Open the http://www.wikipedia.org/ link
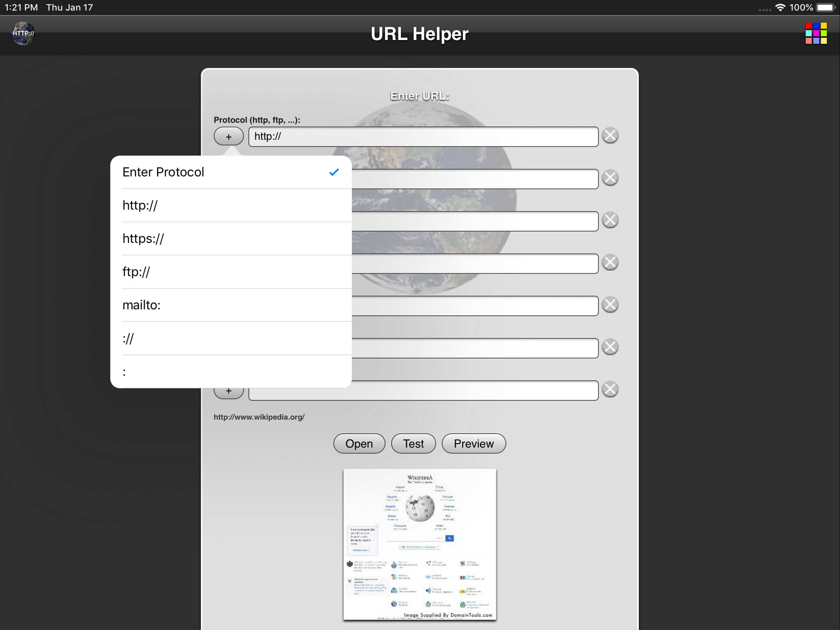840x630 pixels. (259, 417)
